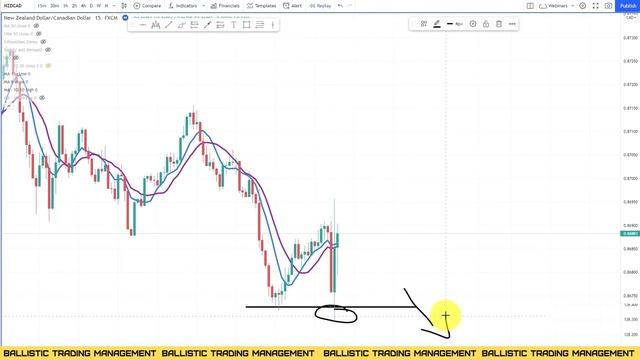
Task: Toggle visibility of the fifth indicator row
Action: (16, 58)
